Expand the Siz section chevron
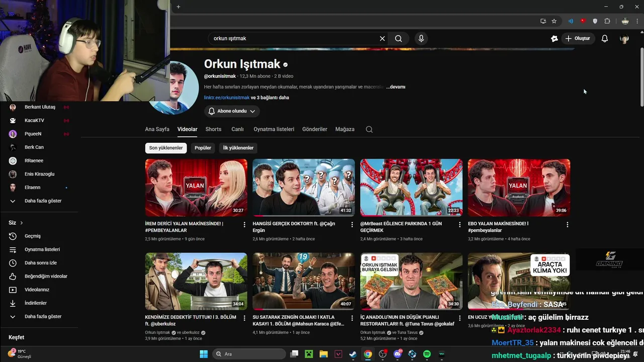This screenshot has width=644, height=362. (21, 223)
